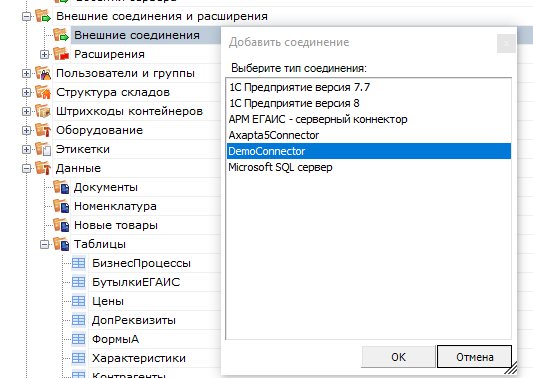Click the Расширения folder icon
This screenshot has width=533, height=378.
[61, 54]
